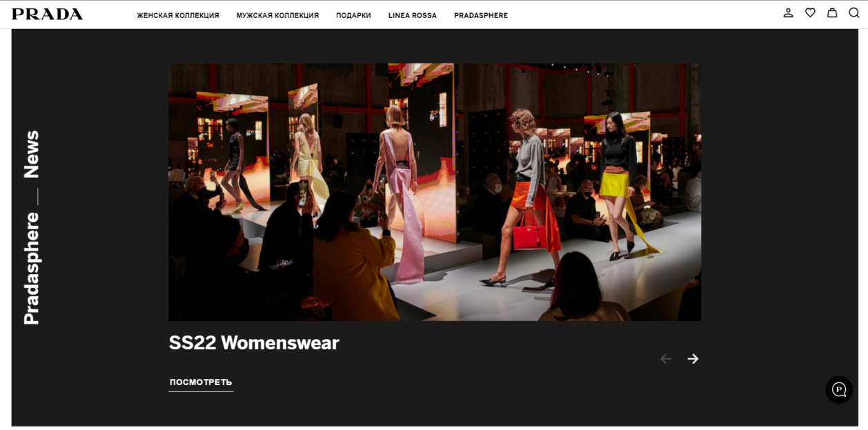Image resolution: width=868 pixels, height=430 pixels.
Task: Open the ЖЕНСКАЯ КОЛЛЕКЦИЯ menu
Action: (178, 15)
